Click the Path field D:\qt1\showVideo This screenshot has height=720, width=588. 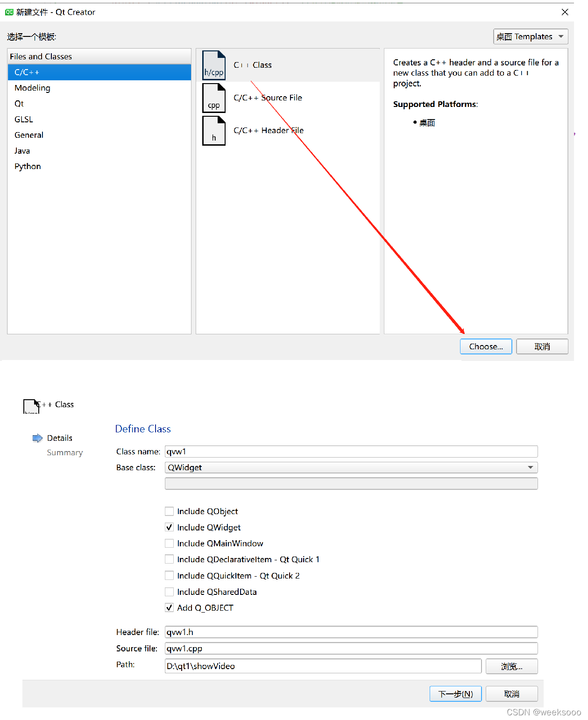tap(323, 666)
